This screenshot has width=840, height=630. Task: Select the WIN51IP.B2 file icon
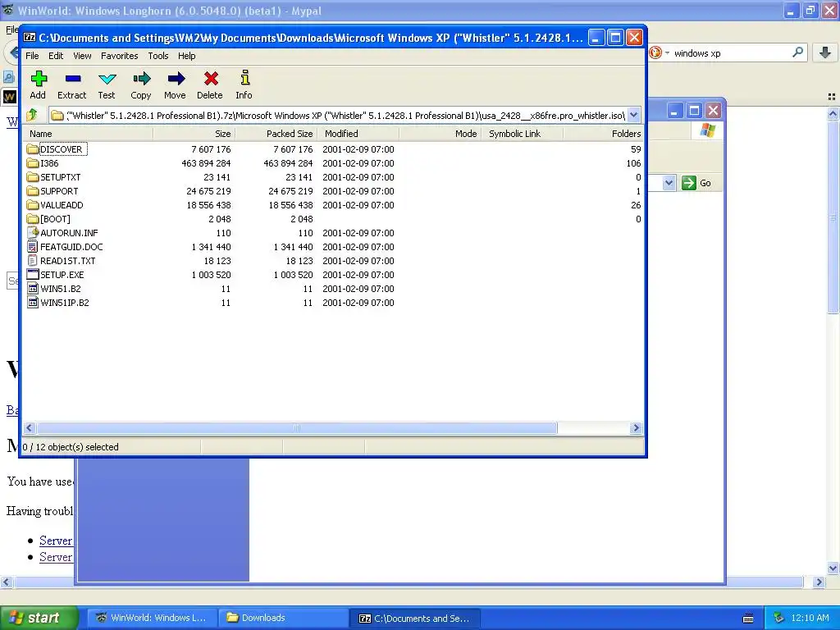(33, 302)
